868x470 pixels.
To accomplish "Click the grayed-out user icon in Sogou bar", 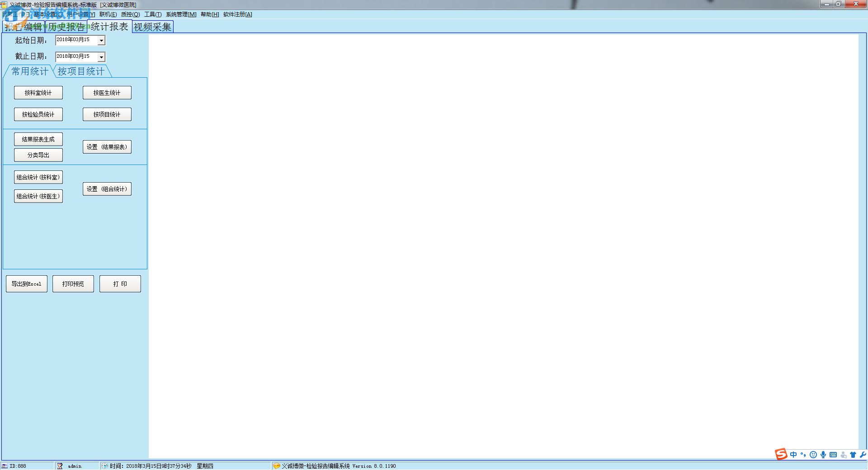I will (x=843, y=455).
